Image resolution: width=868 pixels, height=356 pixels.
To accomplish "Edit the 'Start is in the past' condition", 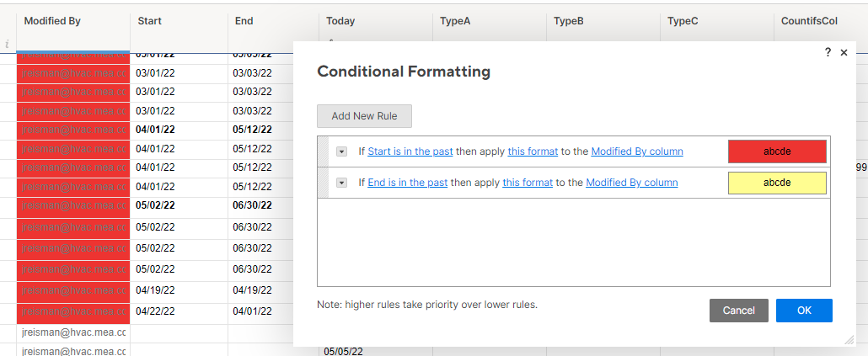I will (410, 151).
